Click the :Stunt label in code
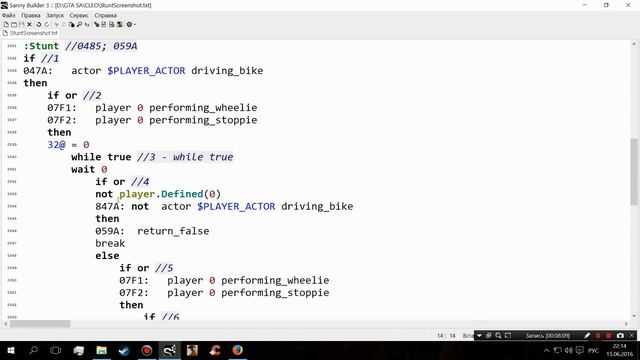 (41, 46)
